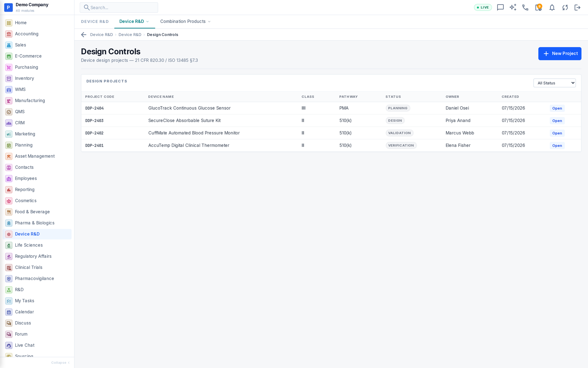The image size is (588, 368).
Task: Open My Tasks in the sidebar
Action: point(37,301)
